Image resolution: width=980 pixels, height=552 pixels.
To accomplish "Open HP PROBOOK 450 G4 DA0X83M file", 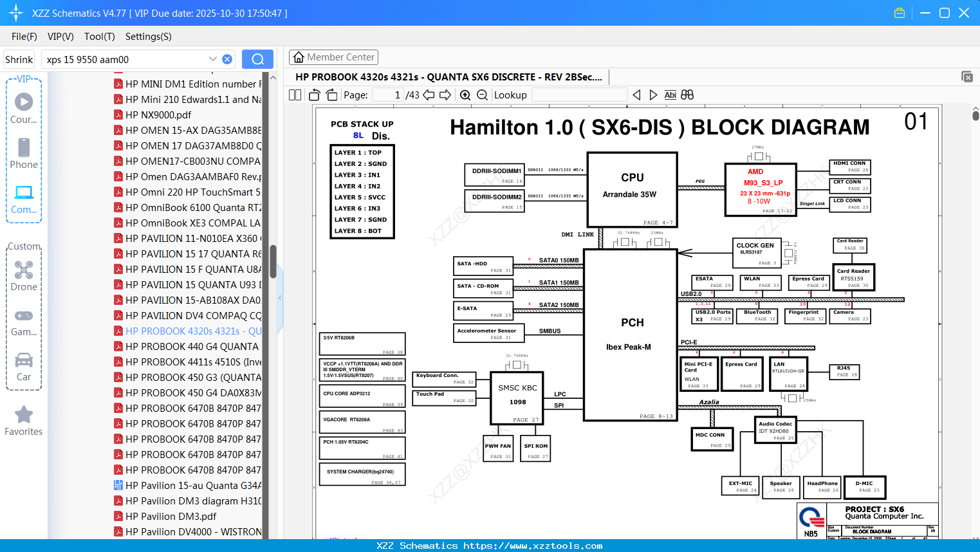I will pos(187,392).
